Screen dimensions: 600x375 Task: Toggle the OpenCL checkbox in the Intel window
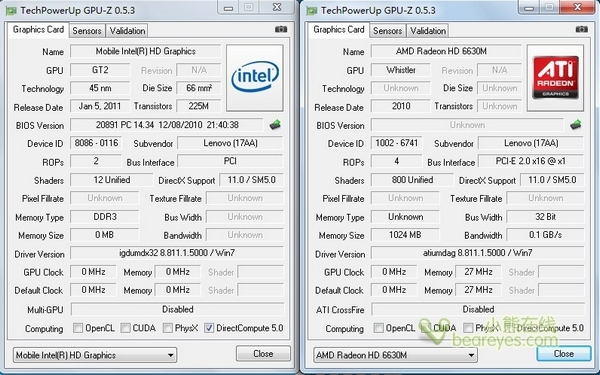(78, 328)
